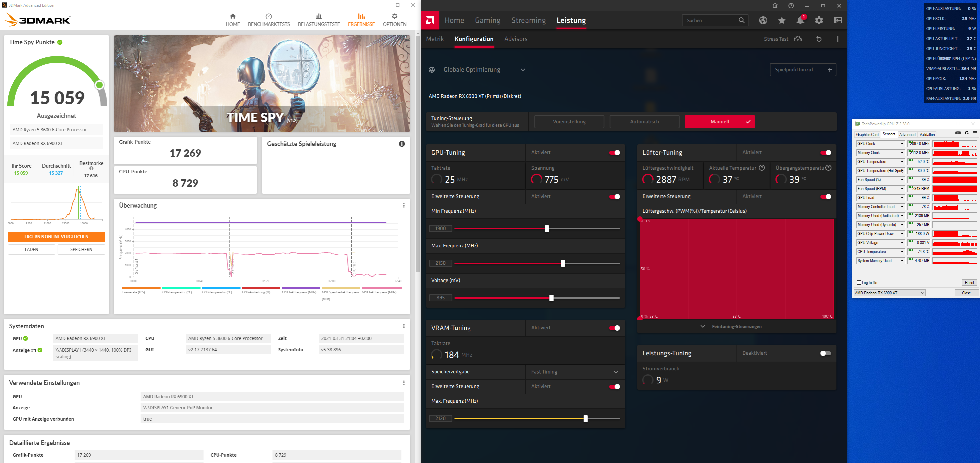Screen dimensions: 980x463
Task: Open the Speicherzeitgabe Fast Timing dropdown
Action: (575, 372)
